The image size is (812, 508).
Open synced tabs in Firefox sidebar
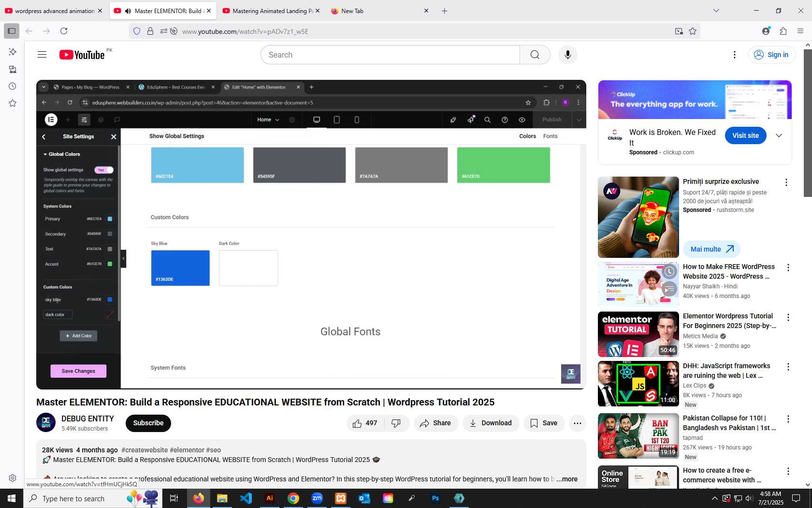(13, 69)
